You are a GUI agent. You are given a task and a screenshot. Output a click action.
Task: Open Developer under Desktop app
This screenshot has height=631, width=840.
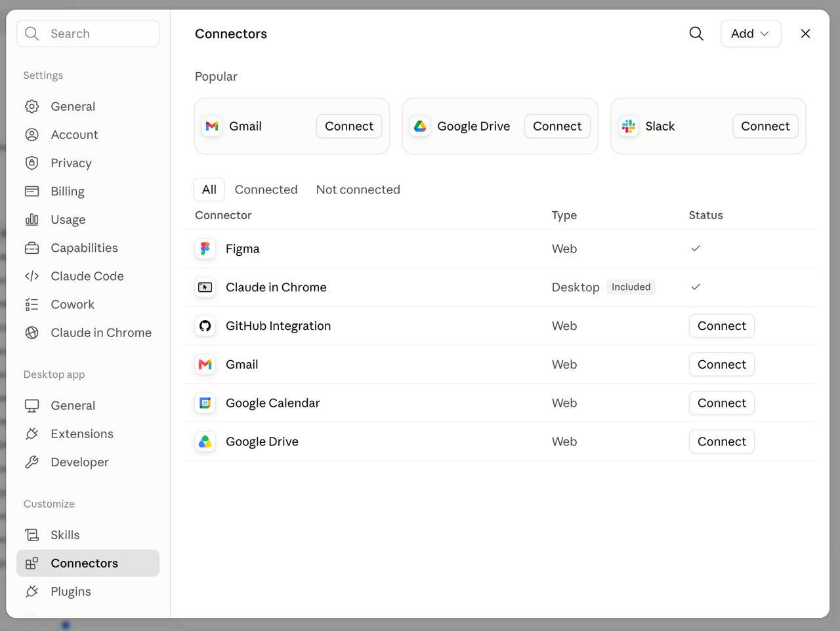click(x=88, y=462)
